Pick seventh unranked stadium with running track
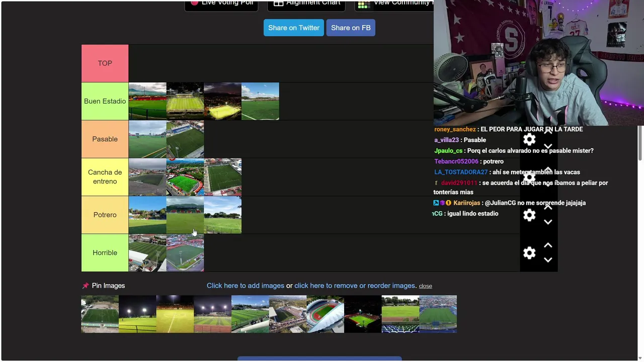The width and height of the screenshot is (644, 362). pyautogui.click(x=325, y=314)
